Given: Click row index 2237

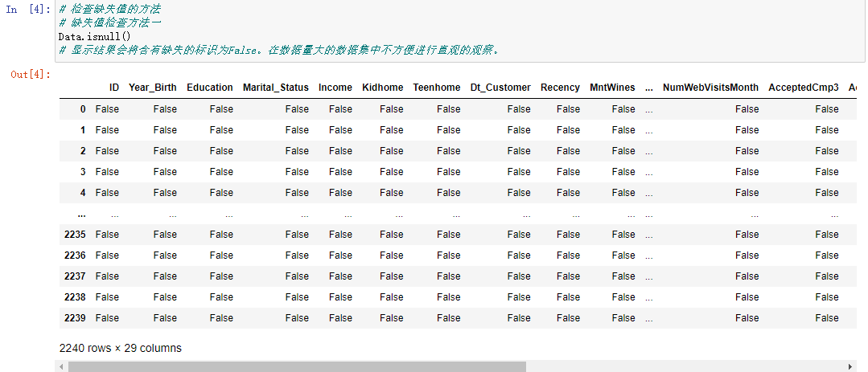Looking at the screenshot, I should pos(75,276).
